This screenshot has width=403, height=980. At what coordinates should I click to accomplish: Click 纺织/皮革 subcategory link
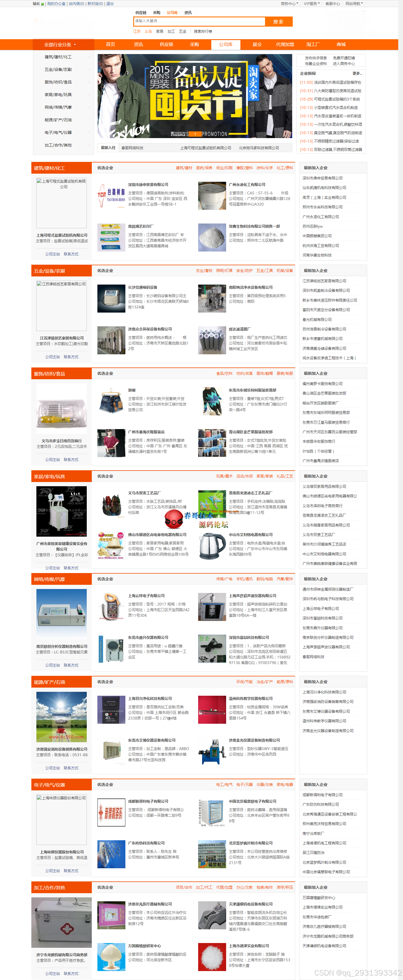pos(245,374)
